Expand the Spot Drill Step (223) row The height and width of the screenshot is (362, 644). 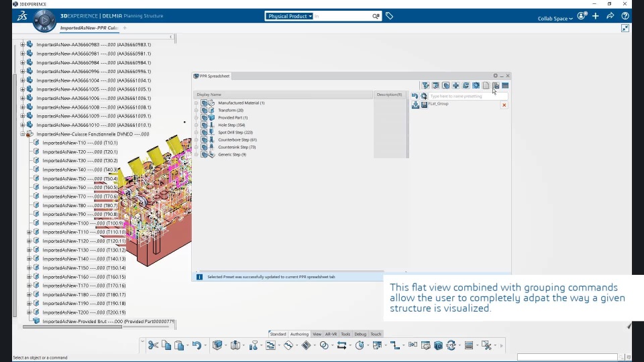(x=197, y=133)
